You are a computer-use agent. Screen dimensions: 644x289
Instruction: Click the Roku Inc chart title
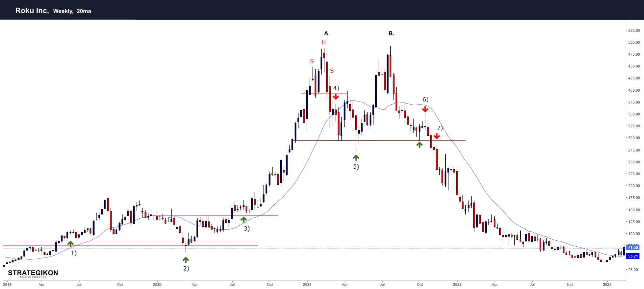click(x=32, y=10)
